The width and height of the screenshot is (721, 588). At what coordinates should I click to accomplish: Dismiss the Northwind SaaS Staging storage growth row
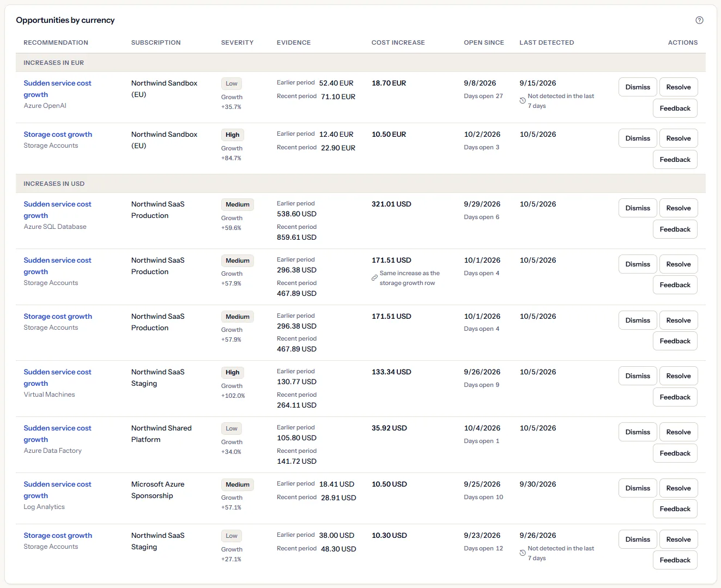[638, 539]
